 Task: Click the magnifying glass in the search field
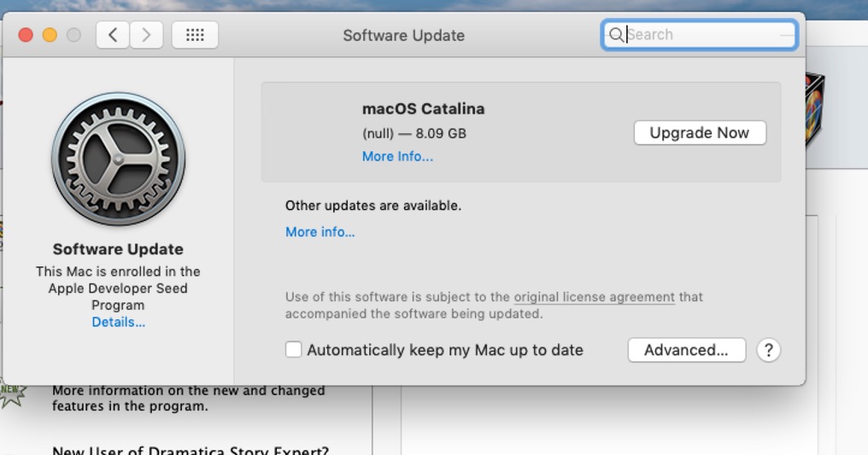615,35
